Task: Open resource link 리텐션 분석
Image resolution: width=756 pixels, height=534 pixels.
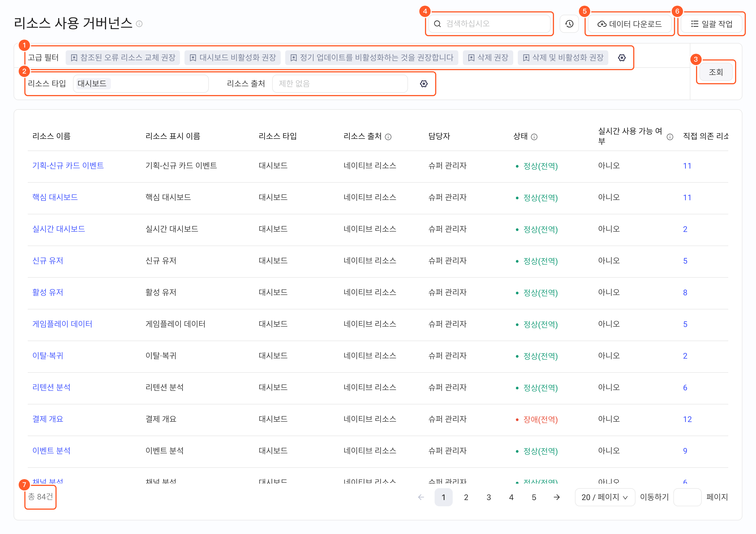Action: tap(51, 387)
